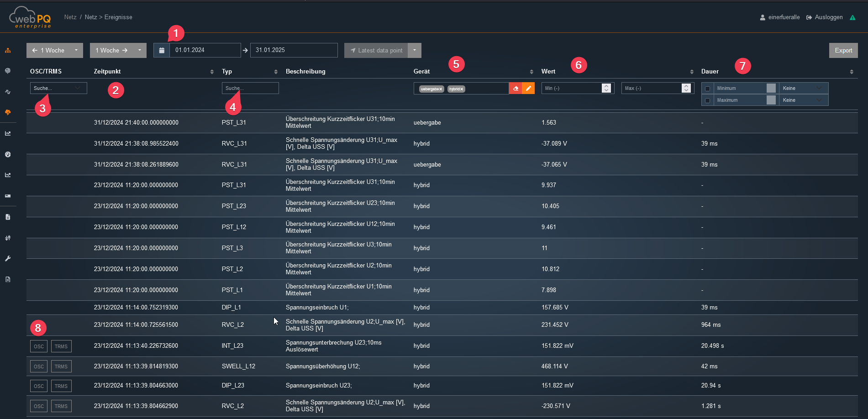Open the OSC/TRMS Suche dropdown
Viewport: 868px width, 419px height.
[x=58, y=88]
